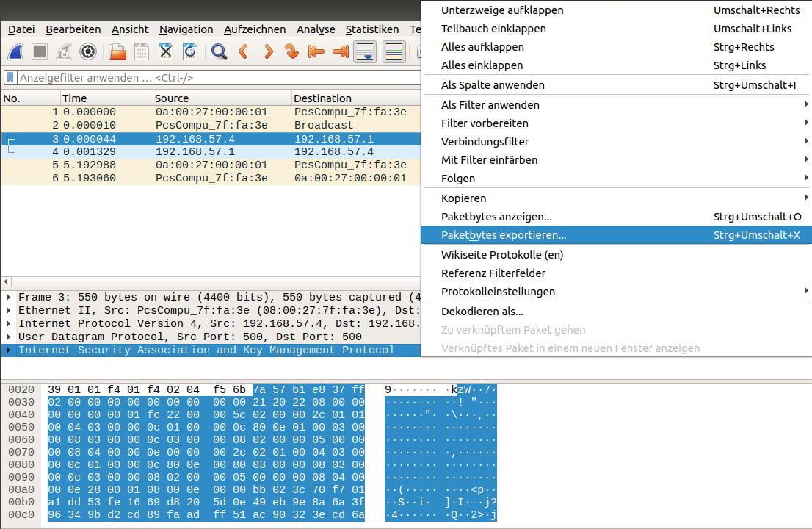812x529 pixels.
Task: Click the open capture file folder icon
Action: 117,51
